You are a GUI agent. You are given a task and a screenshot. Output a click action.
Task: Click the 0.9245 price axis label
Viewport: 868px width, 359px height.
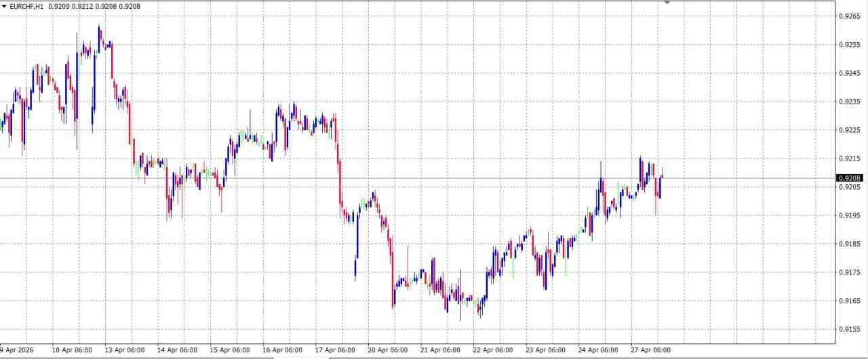tap(850, 72)
